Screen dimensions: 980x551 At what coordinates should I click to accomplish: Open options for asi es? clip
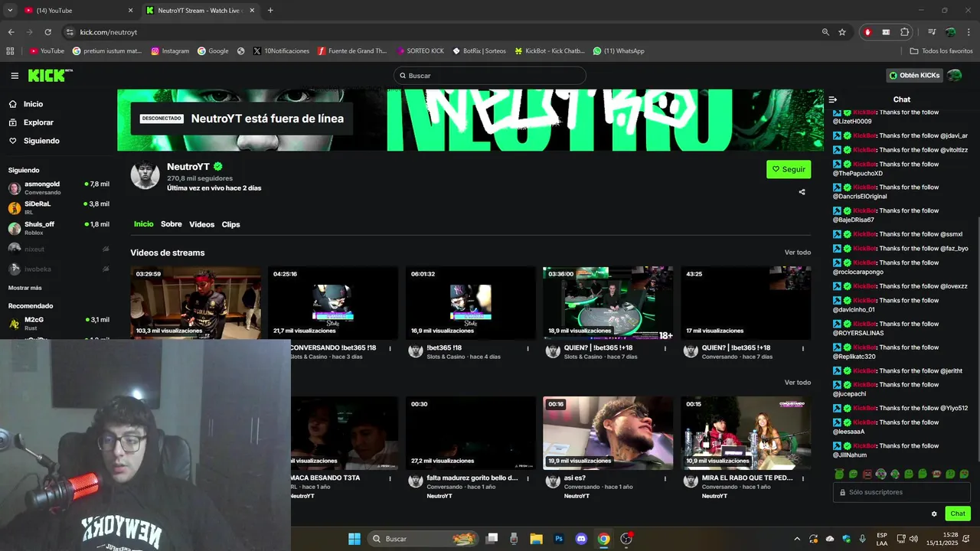pos(665,479)
